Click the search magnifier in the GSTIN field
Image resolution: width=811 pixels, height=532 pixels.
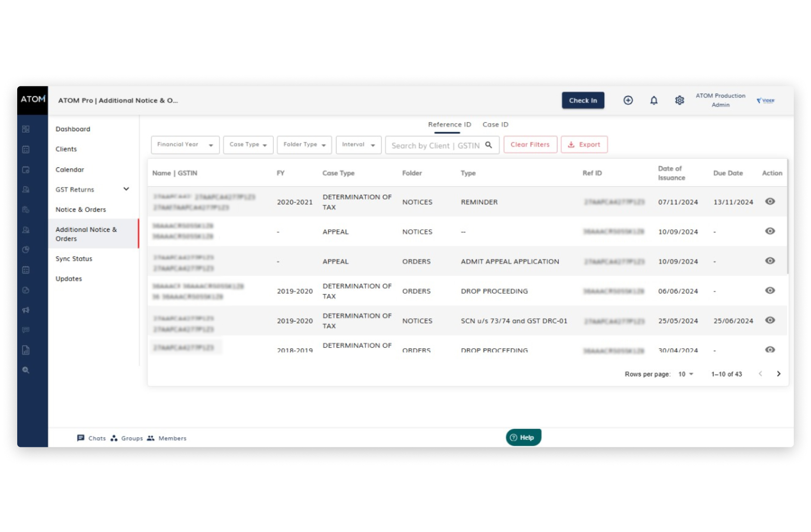489,145
